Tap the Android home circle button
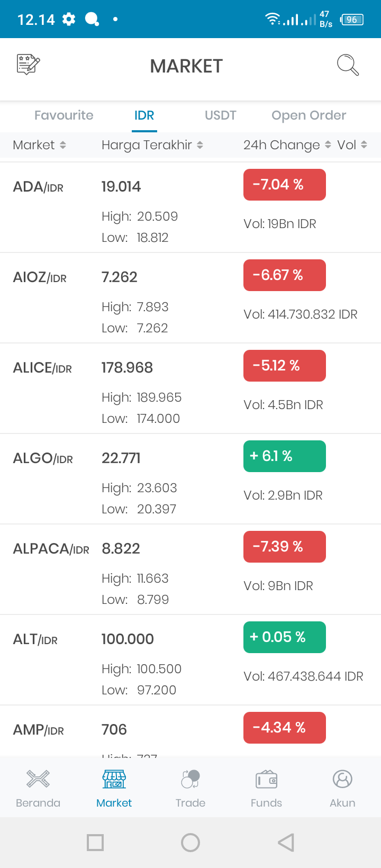381x868 pixels. (190, 843)
